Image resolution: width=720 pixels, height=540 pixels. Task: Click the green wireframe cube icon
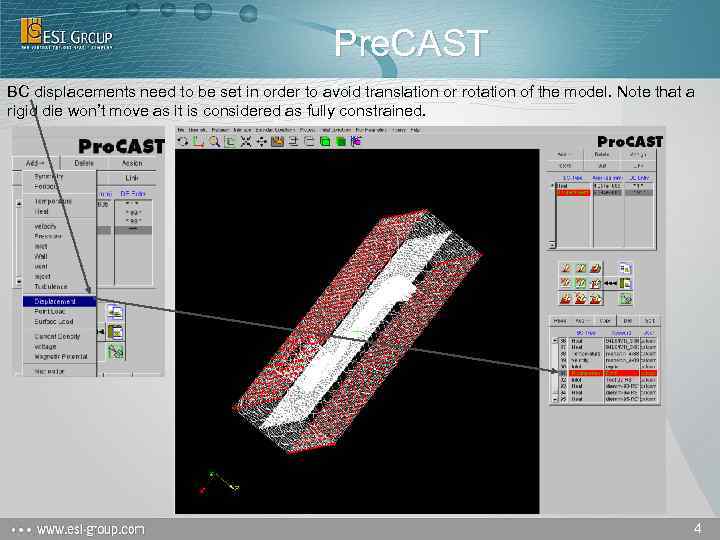[325, 142]
